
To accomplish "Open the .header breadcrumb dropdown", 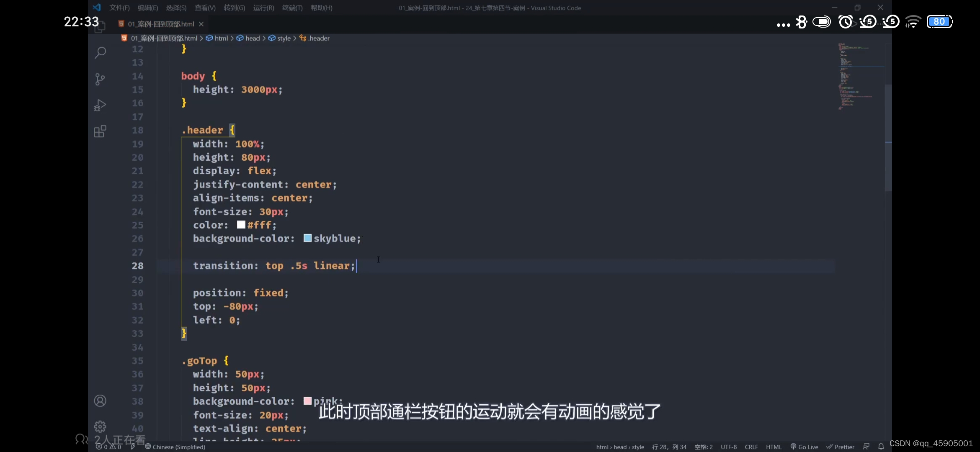I will click(318, 38).
